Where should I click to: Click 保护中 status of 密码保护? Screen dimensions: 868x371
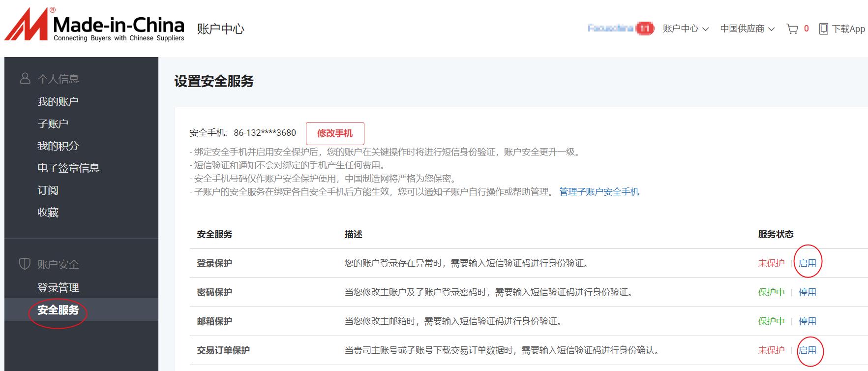[x=771, y=292]
